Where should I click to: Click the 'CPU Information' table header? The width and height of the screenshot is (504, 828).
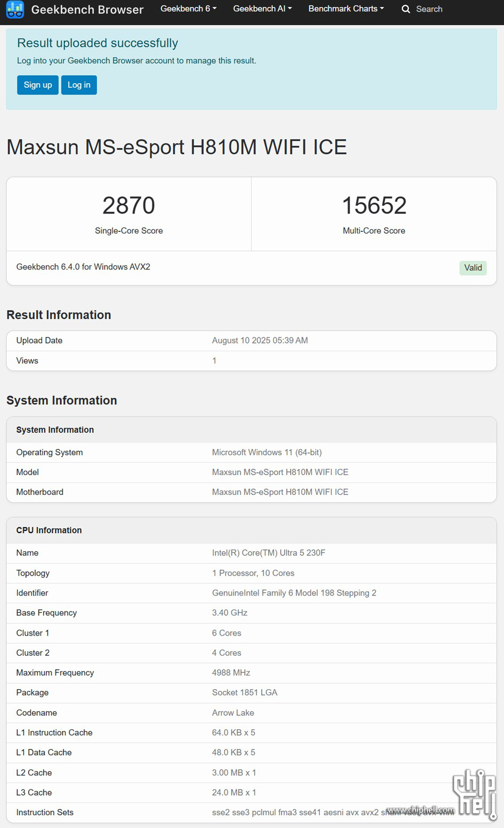pos(49,530)
